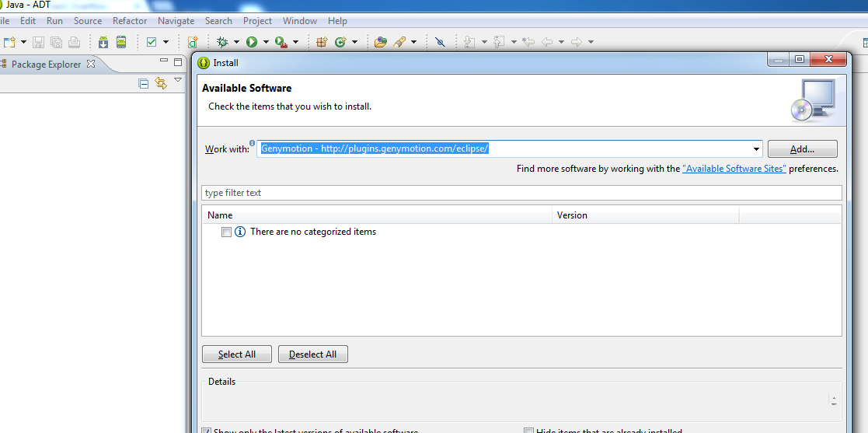Open the Source menu
868x433 pixels.
pyautogui.click(x=88, y=21)
